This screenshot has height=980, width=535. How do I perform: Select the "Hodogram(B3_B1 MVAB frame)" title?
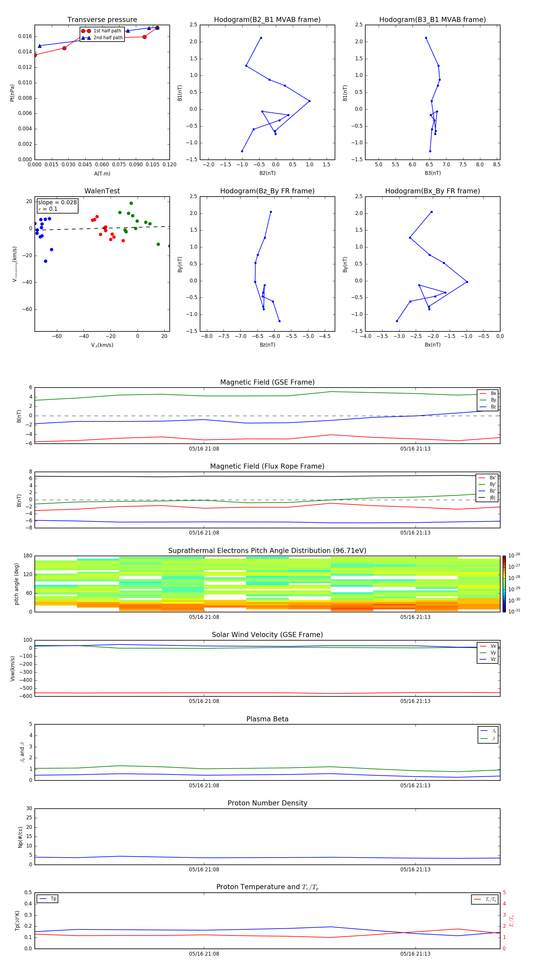coord(432,20)
